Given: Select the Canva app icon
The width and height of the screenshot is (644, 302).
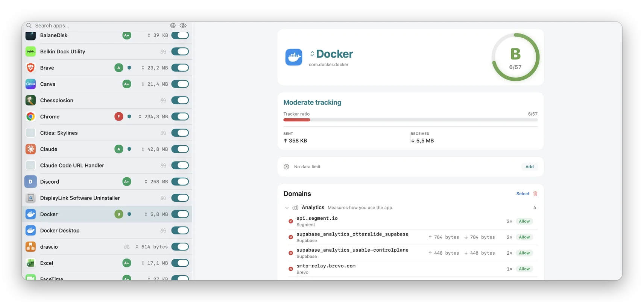Looking at the screenshot, I should click(x=31, y=84).
